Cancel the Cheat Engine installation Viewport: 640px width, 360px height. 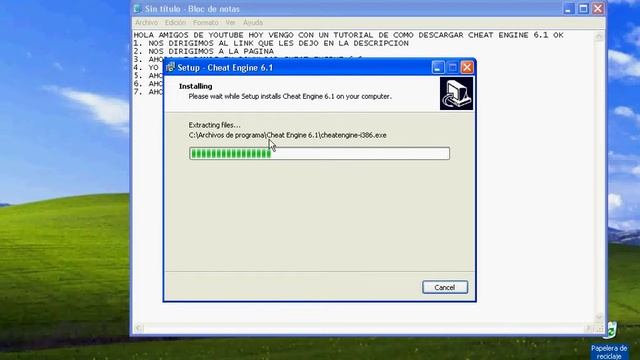click(445, 287)
